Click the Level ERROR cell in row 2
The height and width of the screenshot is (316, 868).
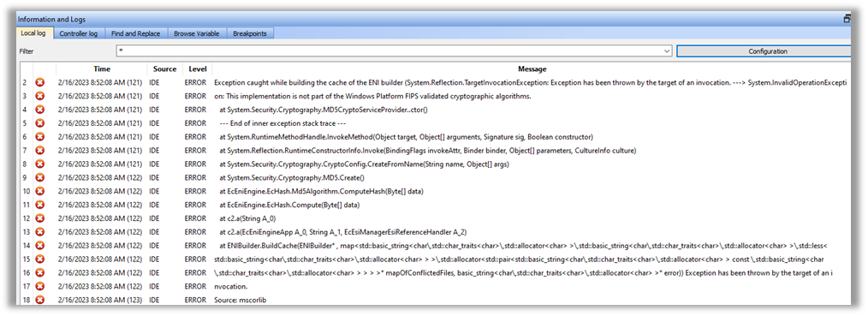point(195,82)
